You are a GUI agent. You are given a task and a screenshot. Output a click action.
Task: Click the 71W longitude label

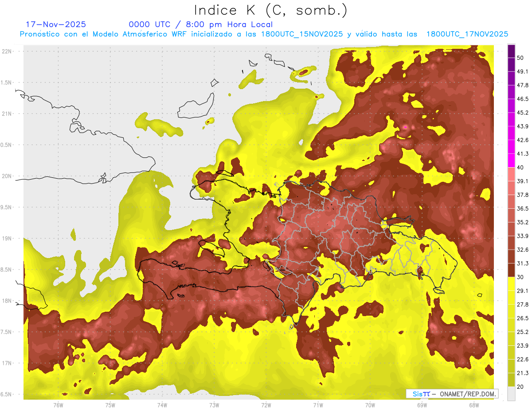pos(318,405)
